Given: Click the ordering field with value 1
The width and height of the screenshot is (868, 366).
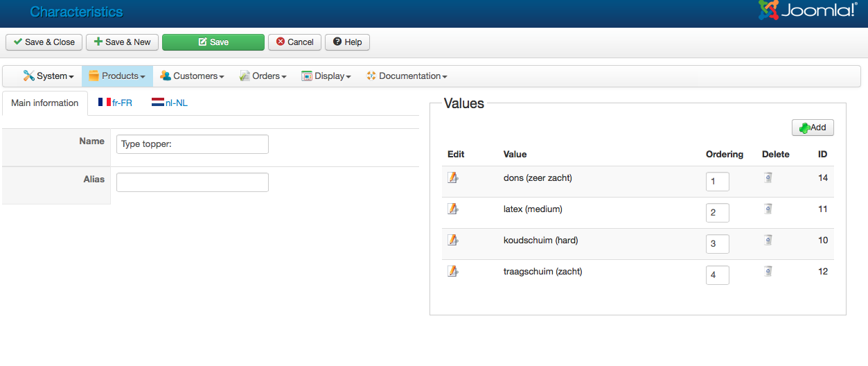Looking at the screenshot, I should (718, 182).
